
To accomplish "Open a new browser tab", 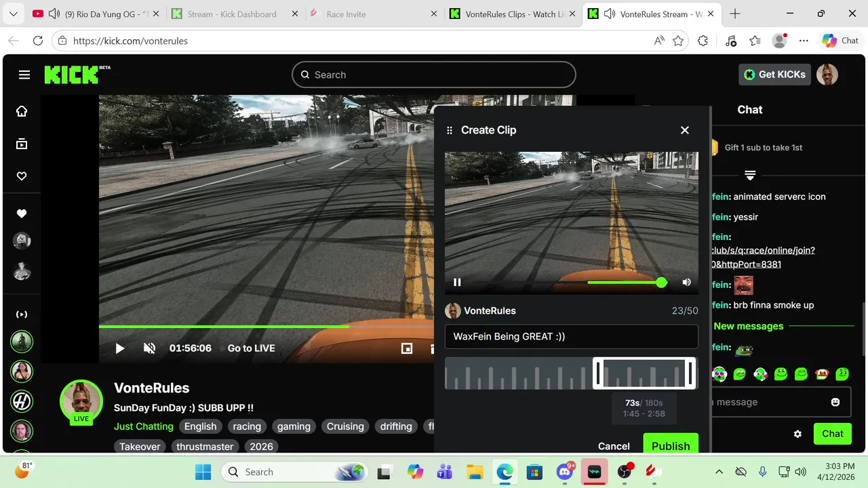I will [735, 14].
